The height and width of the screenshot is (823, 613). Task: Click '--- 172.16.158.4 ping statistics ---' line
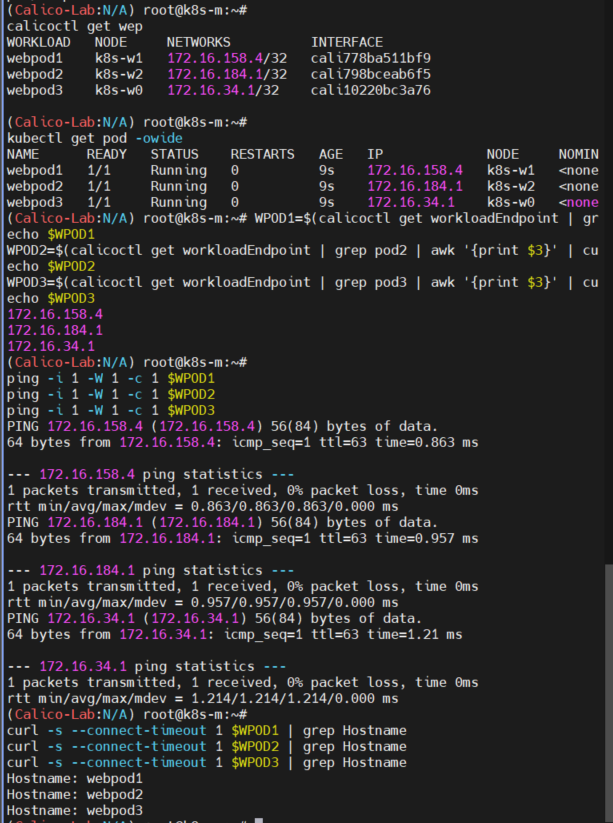coord(151,474)
